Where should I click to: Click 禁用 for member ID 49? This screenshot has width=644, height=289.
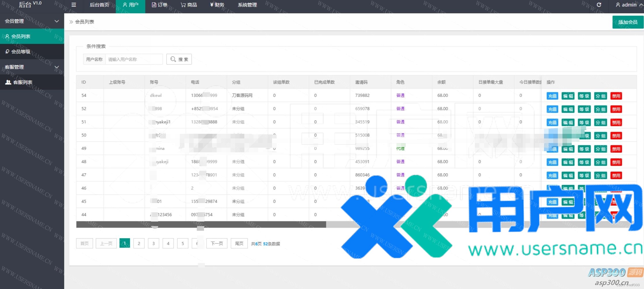point(616,149)
